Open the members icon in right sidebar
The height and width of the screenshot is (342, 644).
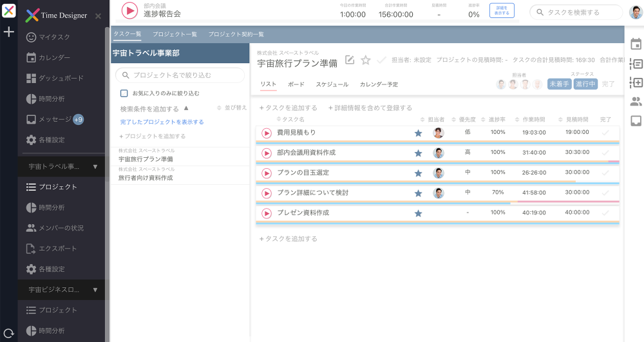[x=636, y=101]
